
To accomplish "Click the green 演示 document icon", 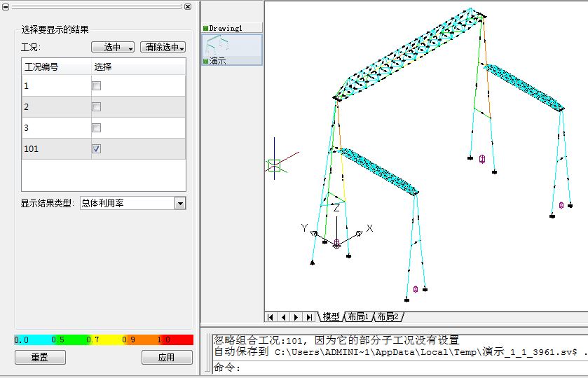I will point(205,62).
